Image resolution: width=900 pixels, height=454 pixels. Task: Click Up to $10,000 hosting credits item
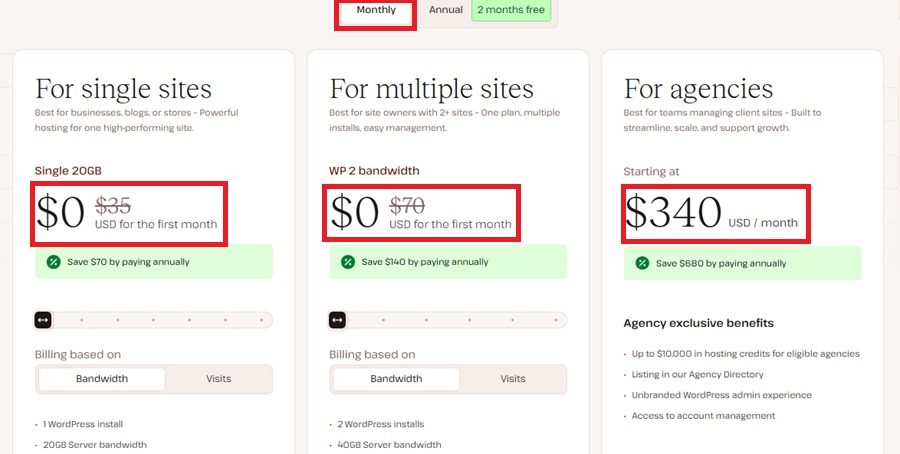746,354
